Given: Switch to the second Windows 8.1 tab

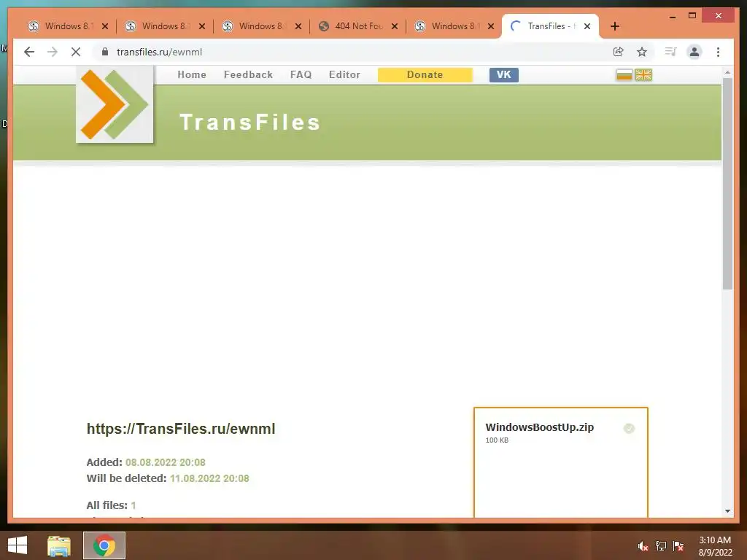Looking at the screenshot, I should 164,26.
